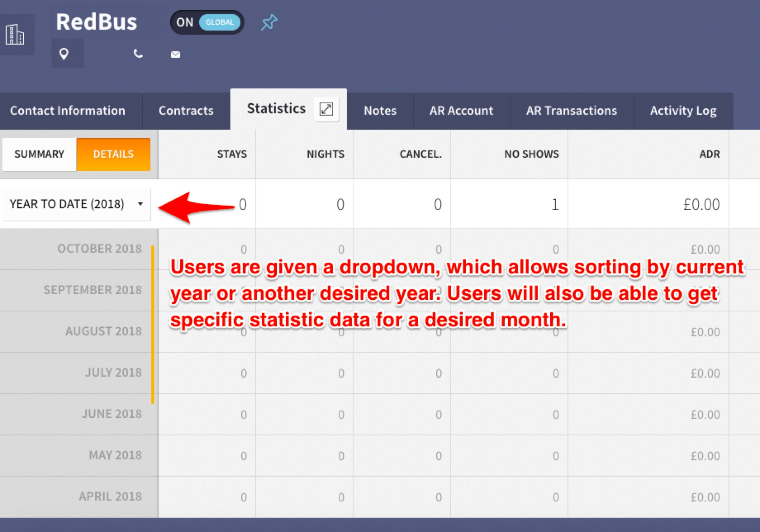Click the NO SHOWS column header

(531, 154)
